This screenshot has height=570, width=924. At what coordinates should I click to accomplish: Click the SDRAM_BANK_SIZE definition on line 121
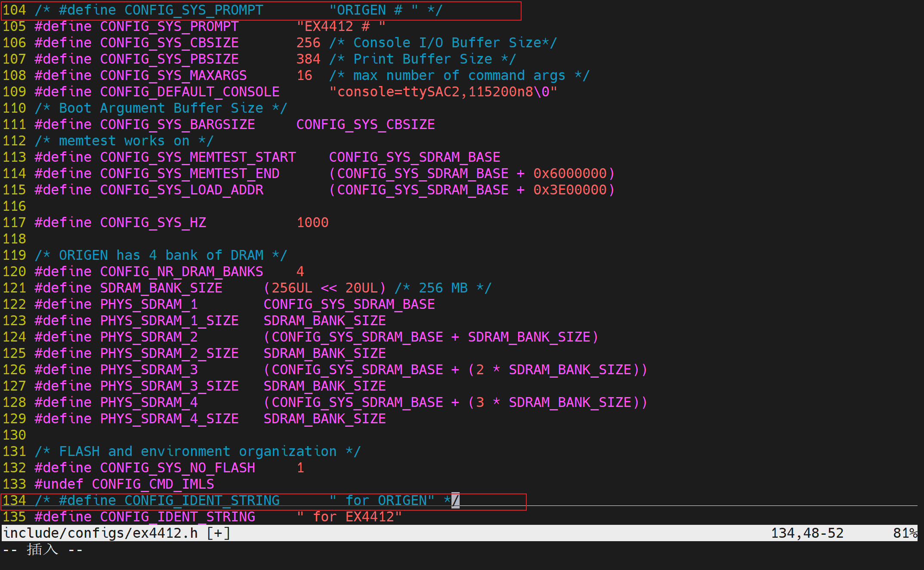(161, 288)
